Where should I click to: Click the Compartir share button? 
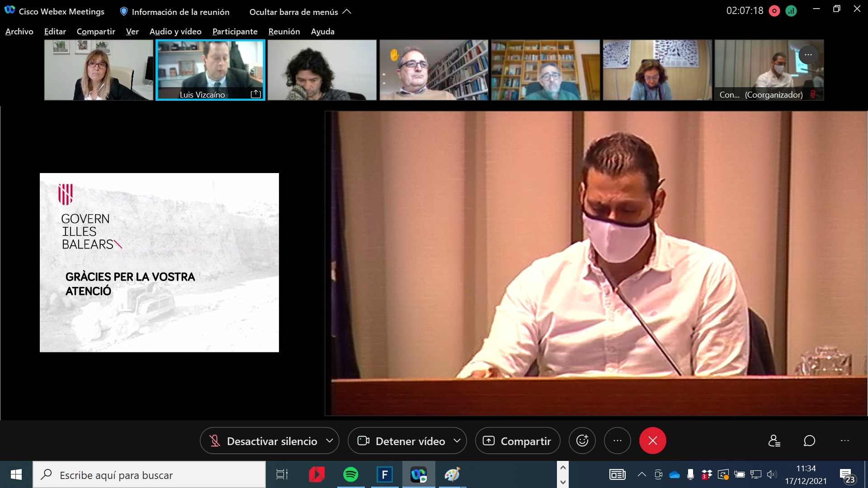(x=517, y=441)
